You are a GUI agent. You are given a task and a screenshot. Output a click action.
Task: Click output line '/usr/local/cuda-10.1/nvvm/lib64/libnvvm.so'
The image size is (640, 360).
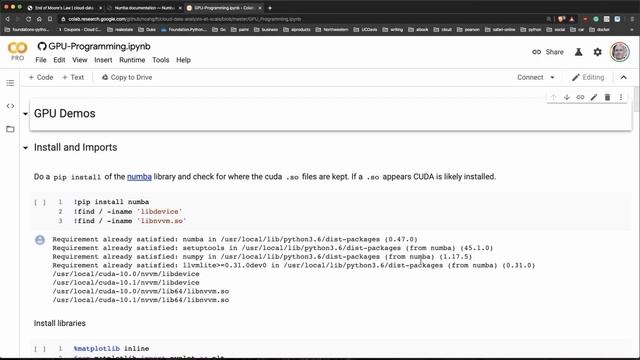141,300
